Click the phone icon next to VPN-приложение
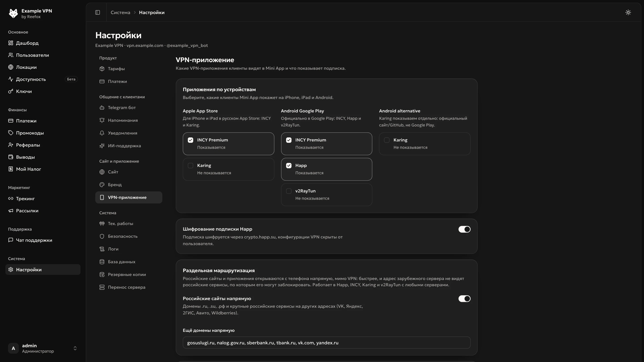Viewport: 644px width, 362px height. click(102, 197)
